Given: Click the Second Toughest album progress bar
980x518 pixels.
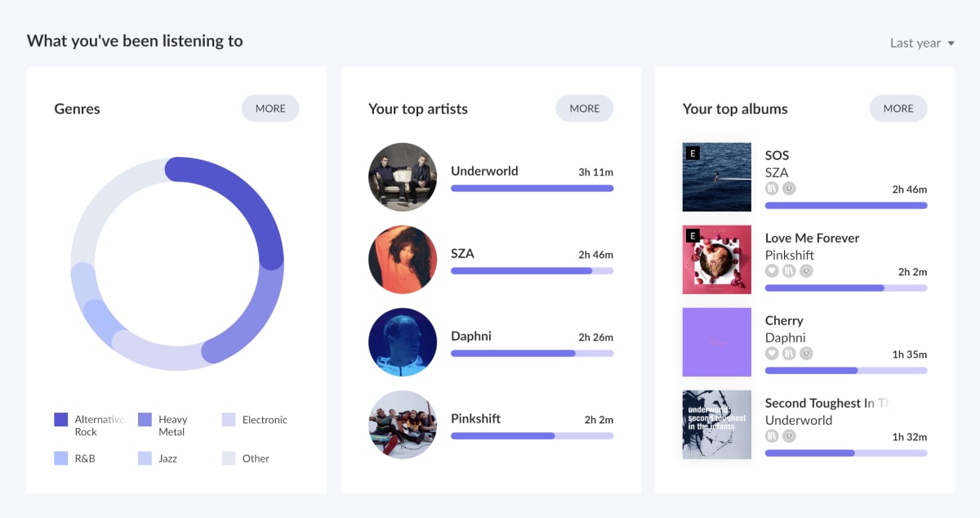Looking at the screenshot, I should [846, 453].
